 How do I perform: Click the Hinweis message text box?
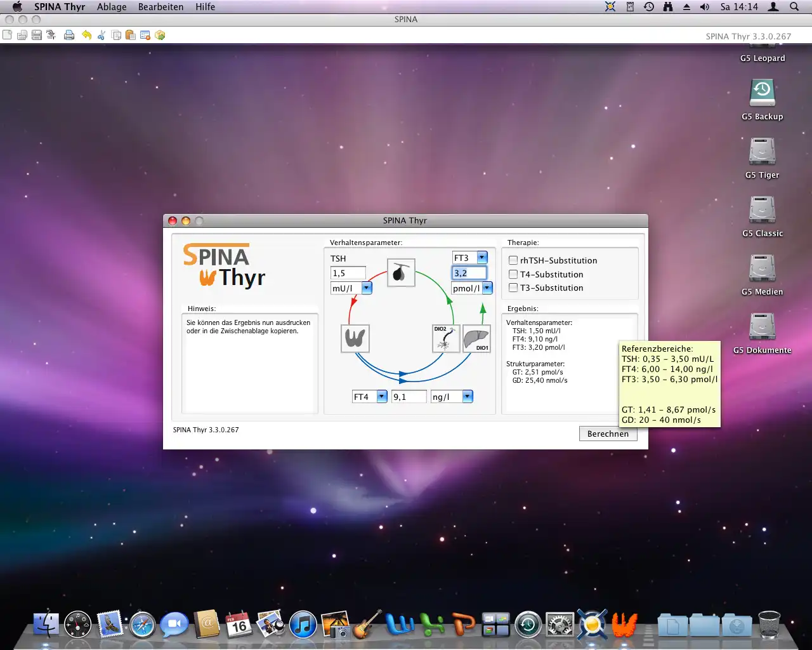tap(250, 364)
